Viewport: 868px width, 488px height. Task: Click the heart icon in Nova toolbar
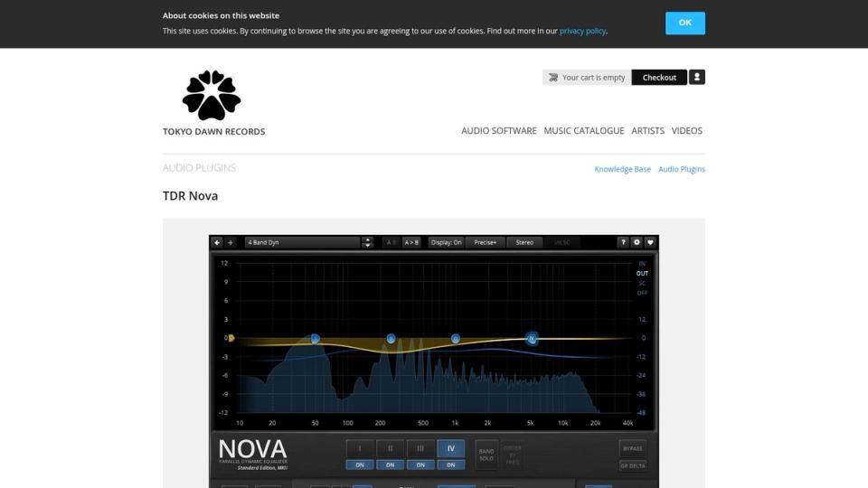[x=650, y=242]
